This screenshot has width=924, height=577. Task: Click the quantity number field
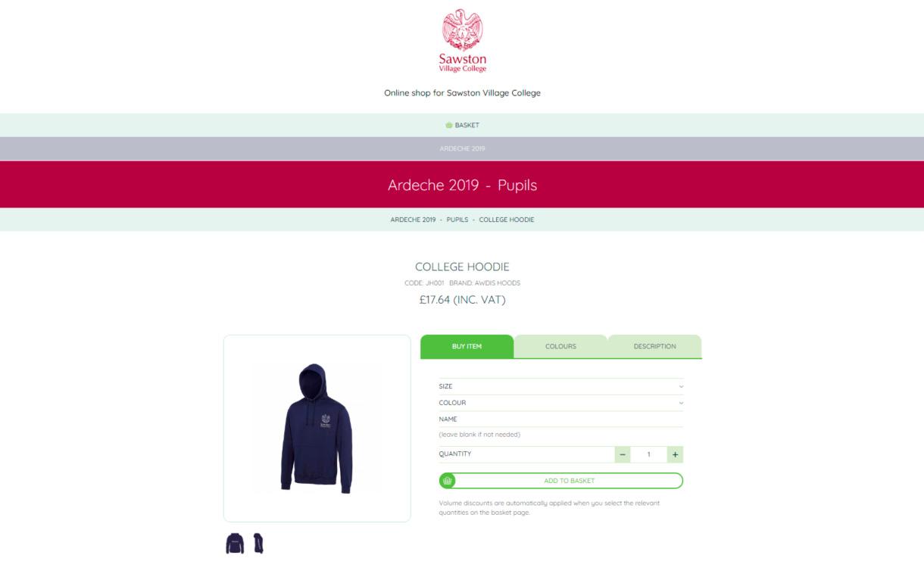click(x=648, y=454)
